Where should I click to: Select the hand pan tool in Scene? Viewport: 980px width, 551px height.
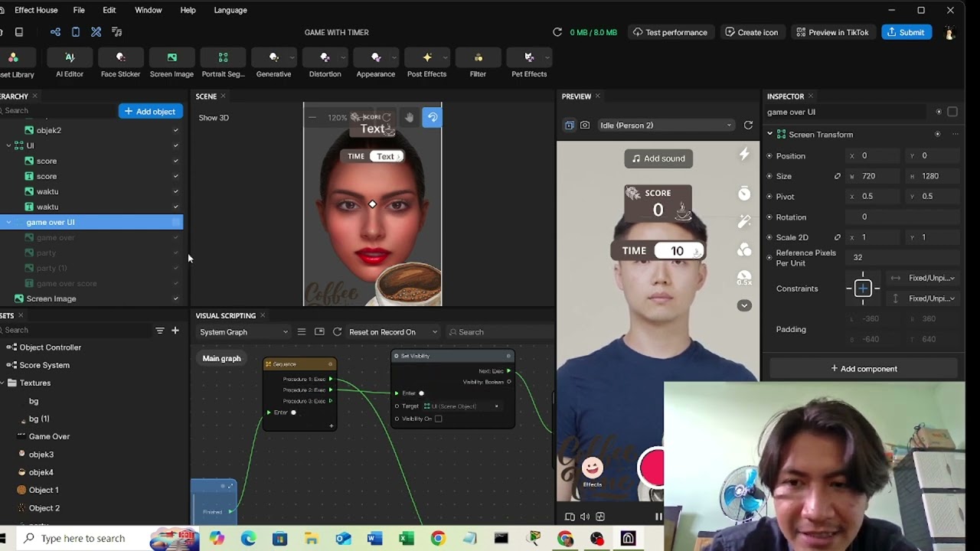pos(410,117)
